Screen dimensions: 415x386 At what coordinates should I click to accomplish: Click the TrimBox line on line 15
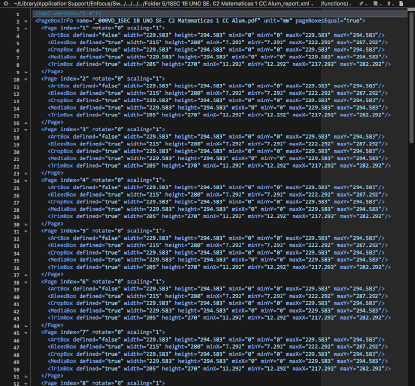[219, 115]
